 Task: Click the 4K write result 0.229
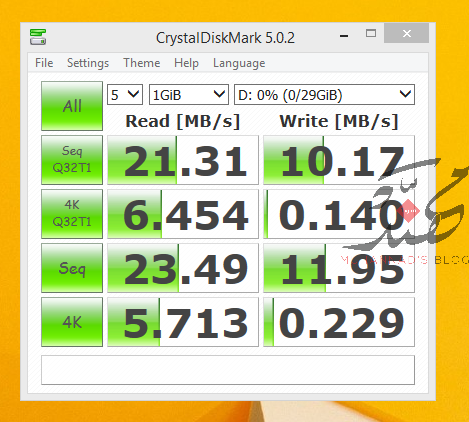tap(339, 322)
